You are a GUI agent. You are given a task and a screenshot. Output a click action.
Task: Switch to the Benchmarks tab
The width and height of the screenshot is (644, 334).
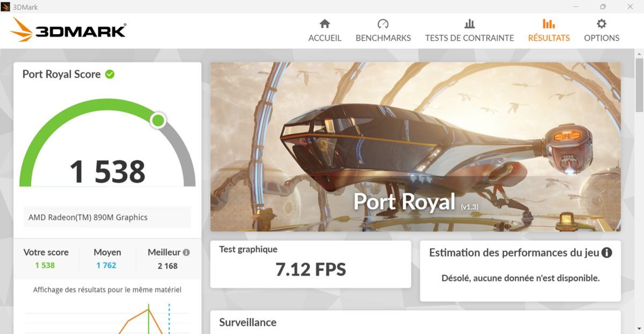coord(383,31)
